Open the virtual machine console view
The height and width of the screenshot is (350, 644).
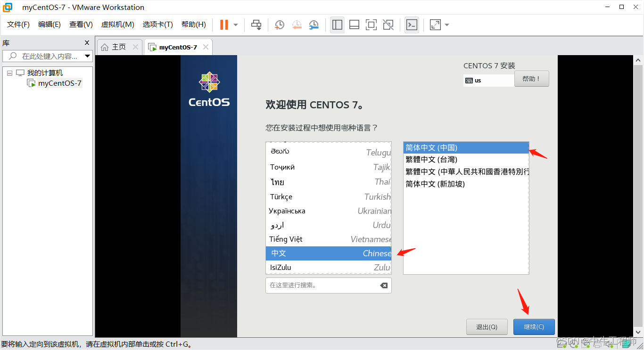coord(412,24)
